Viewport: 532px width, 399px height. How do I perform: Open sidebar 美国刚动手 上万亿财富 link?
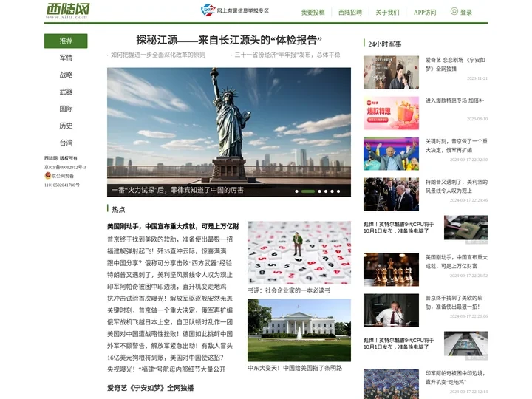tap(457, 262)
